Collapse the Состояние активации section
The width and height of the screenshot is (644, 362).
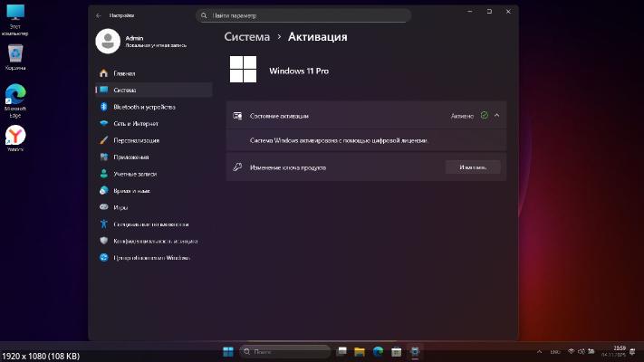click(497, 116)
